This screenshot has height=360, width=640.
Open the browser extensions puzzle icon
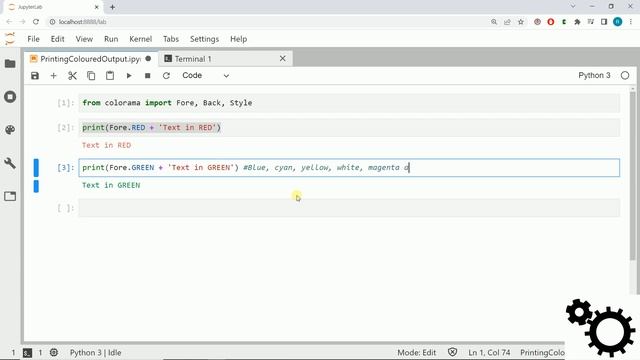point(577,22)
